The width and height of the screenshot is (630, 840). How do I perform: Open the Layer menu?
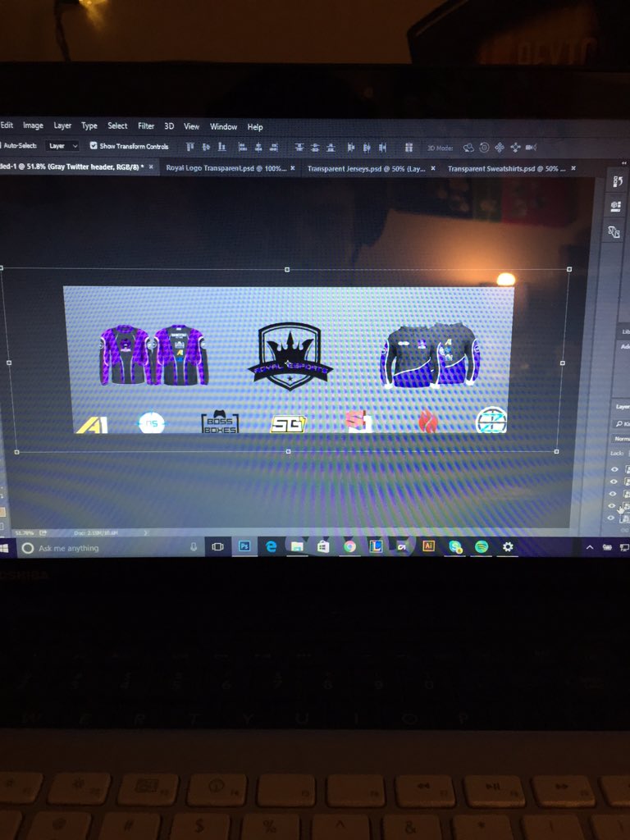coord(62,126)
